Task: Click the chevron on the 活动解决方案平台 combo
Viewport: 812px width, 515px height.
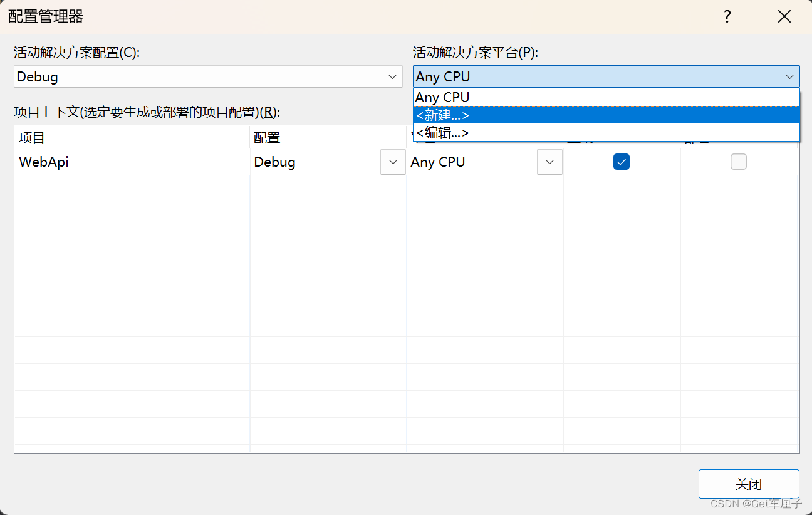Action: click(x=789, y=76)
